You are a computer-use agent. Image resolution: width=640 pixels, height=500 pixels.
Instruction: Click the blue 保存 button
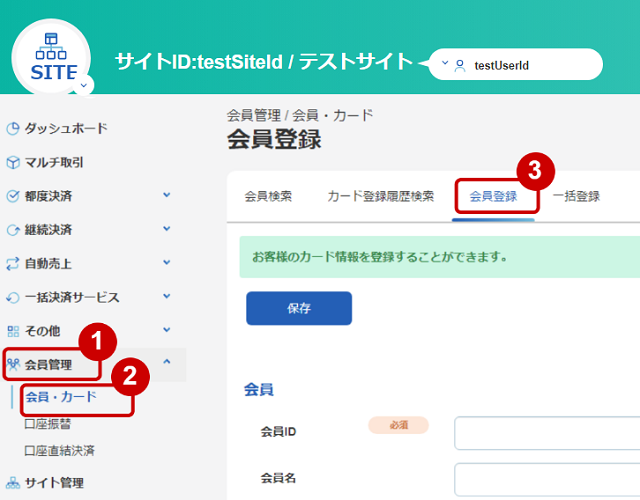point(299,308)
